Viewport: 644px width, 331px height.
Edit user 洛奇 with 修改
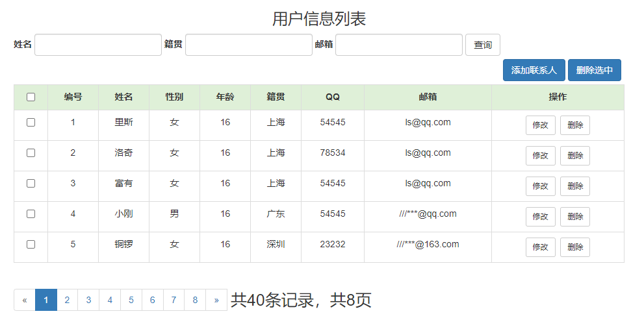pos(541,156)
